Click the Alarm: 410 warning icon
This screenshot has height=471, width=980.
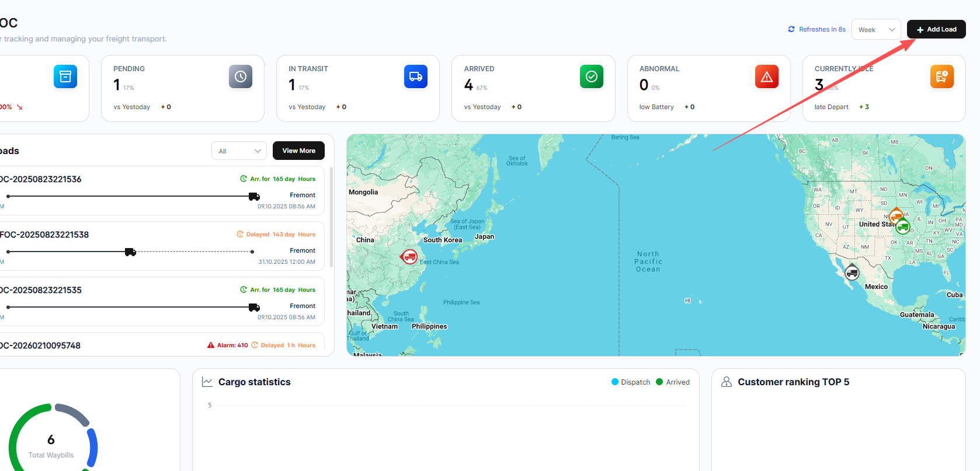(211, 345)
